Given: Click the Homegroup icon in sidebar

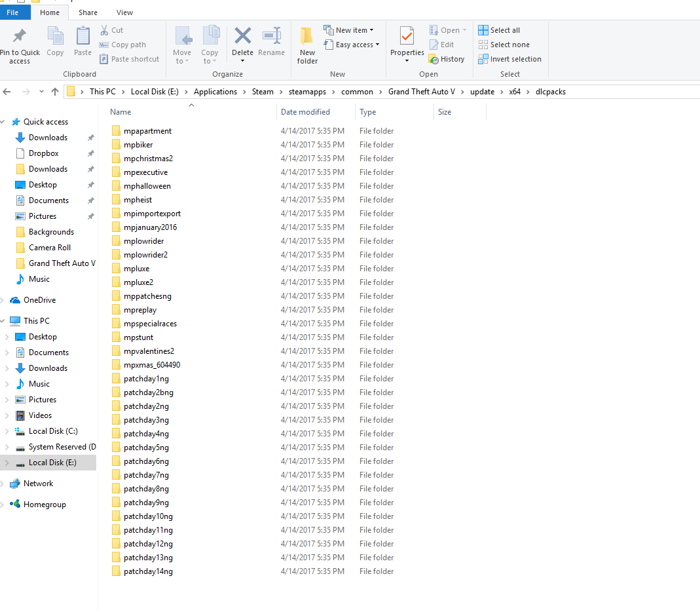Looking at the screenshot, I should (x=15, y=504).
